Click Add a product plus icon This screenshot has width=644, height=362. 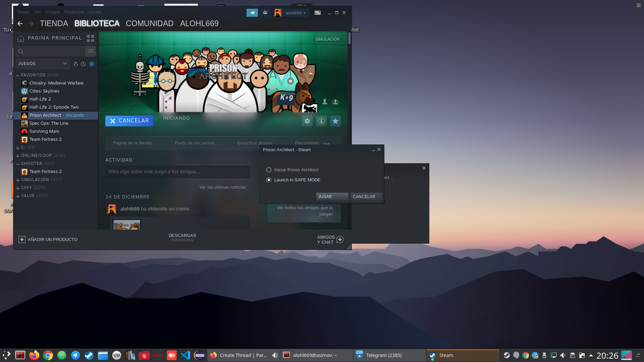pos(22,239)
